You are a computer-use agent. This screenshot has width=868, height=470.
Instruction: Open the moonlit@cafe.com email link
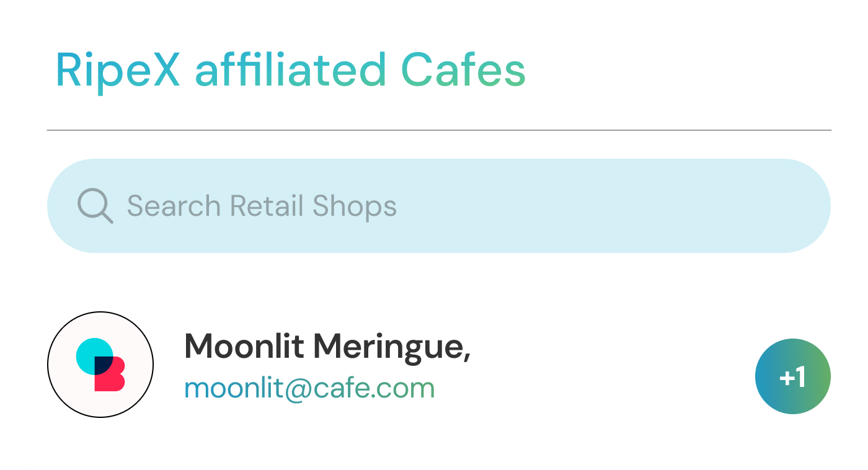pos(309,389)
